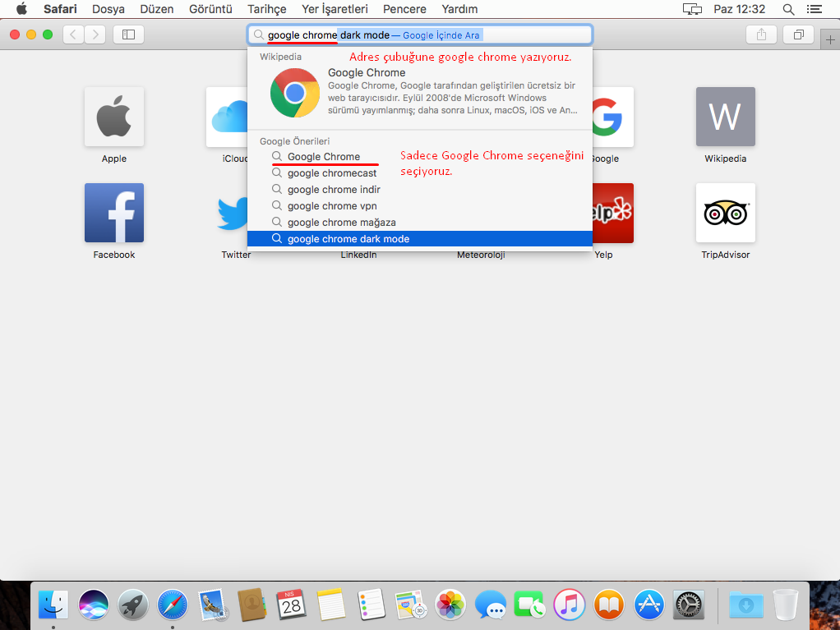Toggle the Safari sidebar button
The image size is (840, 630).
[128, 34]
